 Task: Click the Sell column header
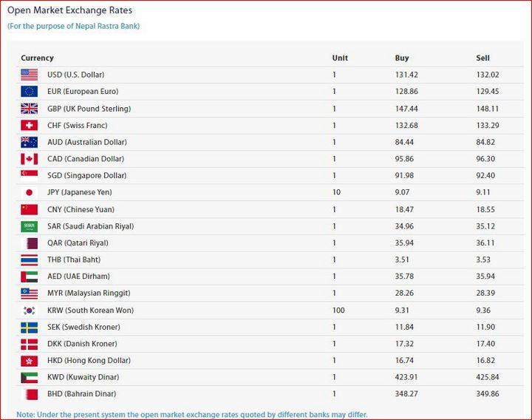482,58
